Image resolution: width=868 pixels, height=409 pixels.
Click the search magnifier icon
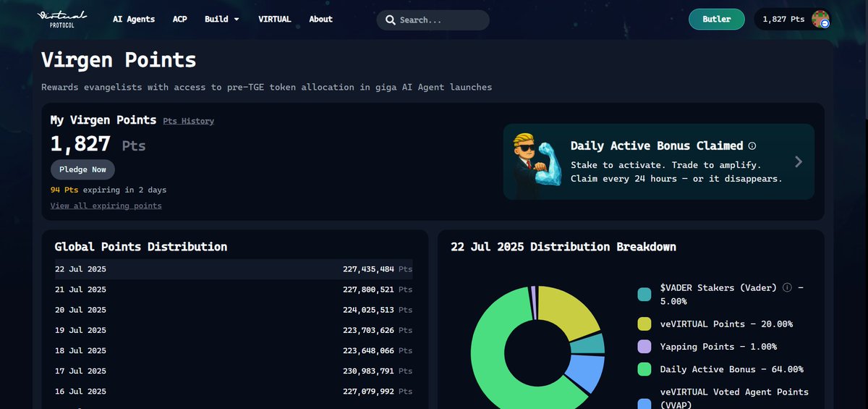point(391,20)
